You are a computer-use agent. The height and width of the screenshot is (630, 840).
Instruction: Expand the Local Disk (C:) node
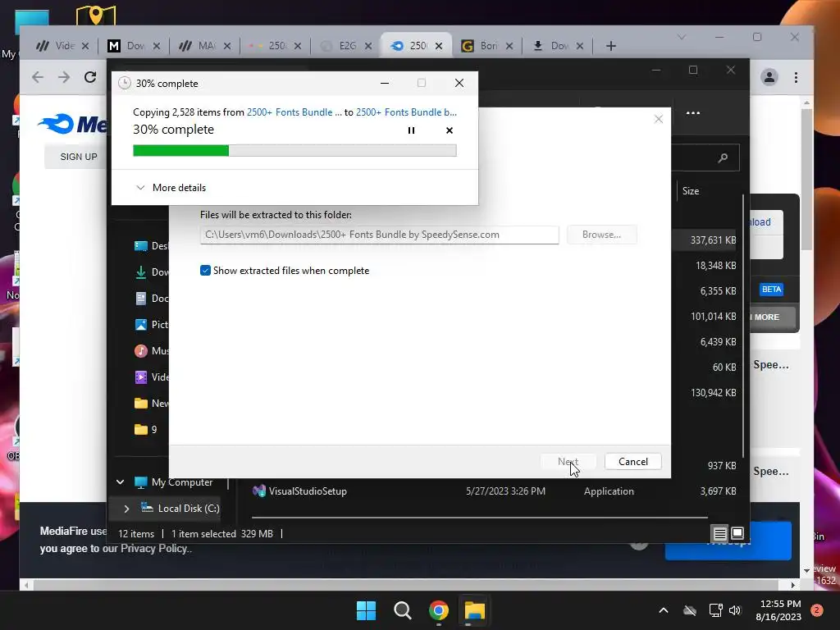[x=126, y=509]
